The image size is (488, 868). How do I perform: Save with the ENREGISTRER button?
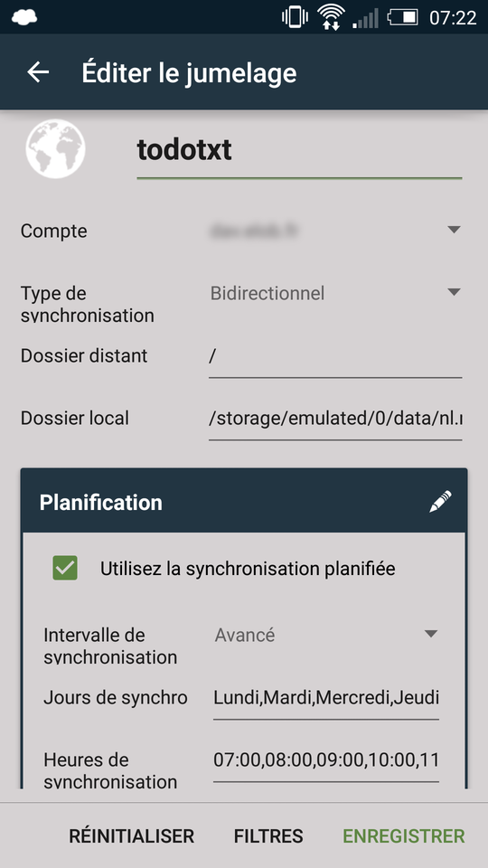tap(404, 835)
